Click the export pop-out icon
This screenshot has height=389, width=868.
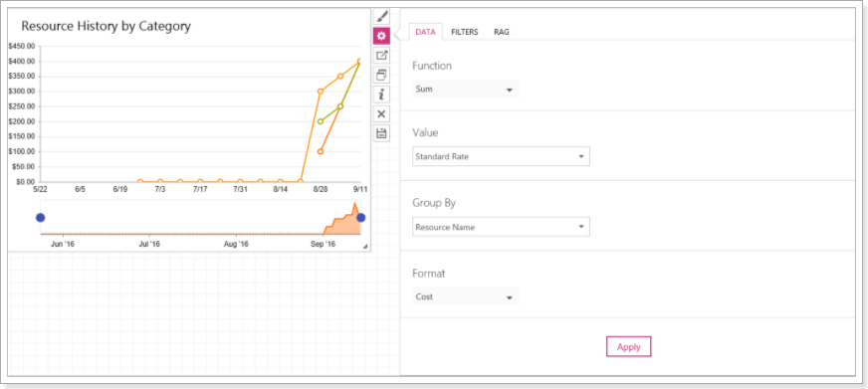coord(381,56)
